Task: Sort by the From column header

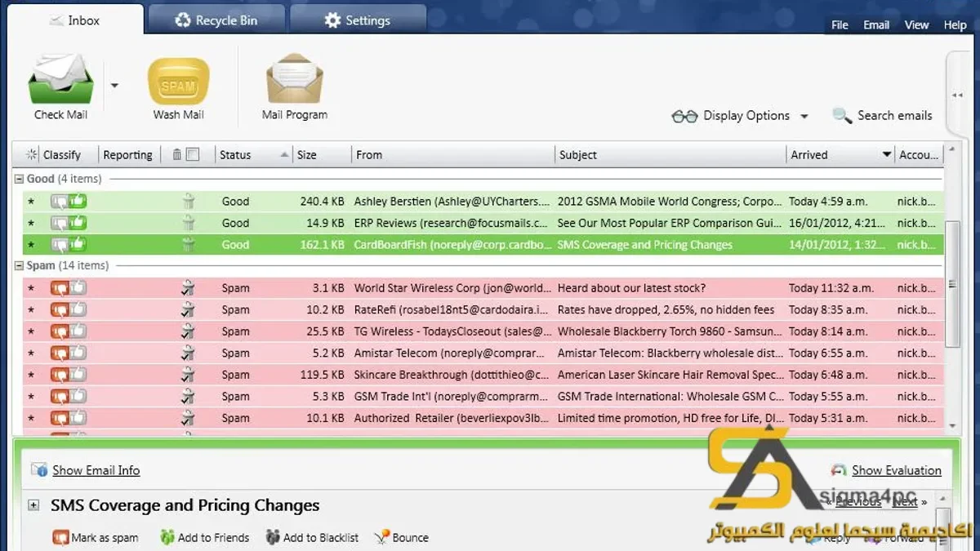Action: tap(453, 154)
